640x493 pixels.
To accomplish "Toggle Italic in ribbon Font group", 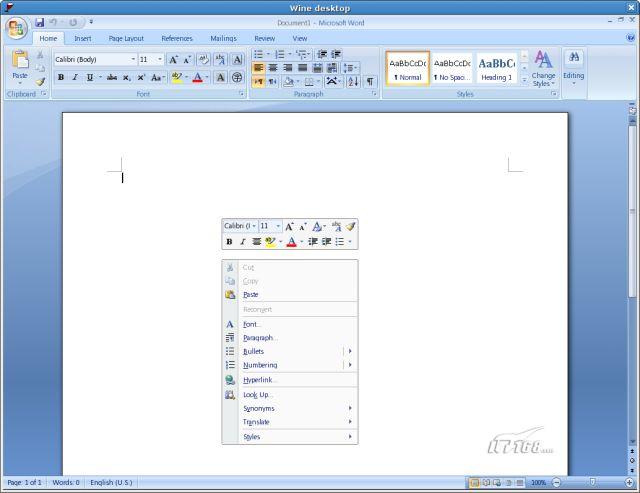I will click(75, 77).
